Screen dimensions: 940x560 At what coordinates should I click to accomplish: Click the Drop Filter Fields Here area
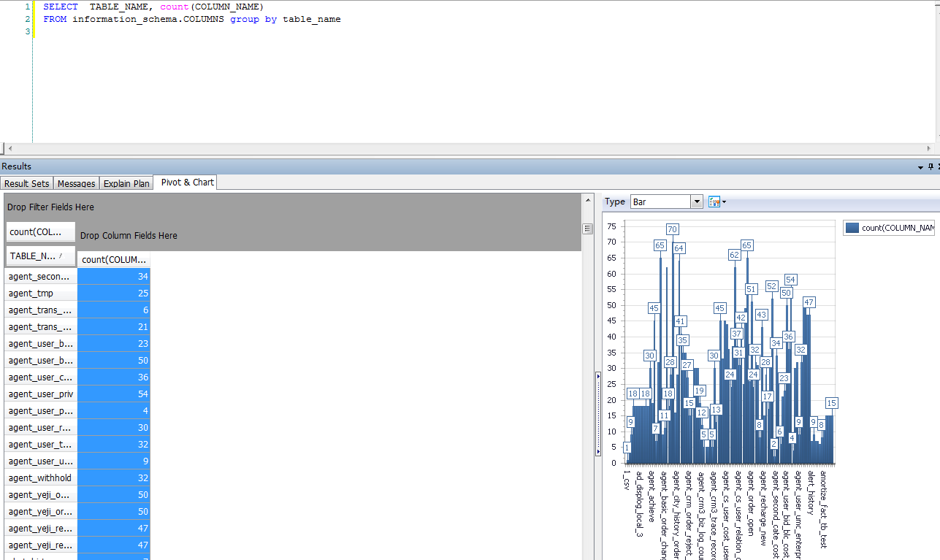point(50,207)
